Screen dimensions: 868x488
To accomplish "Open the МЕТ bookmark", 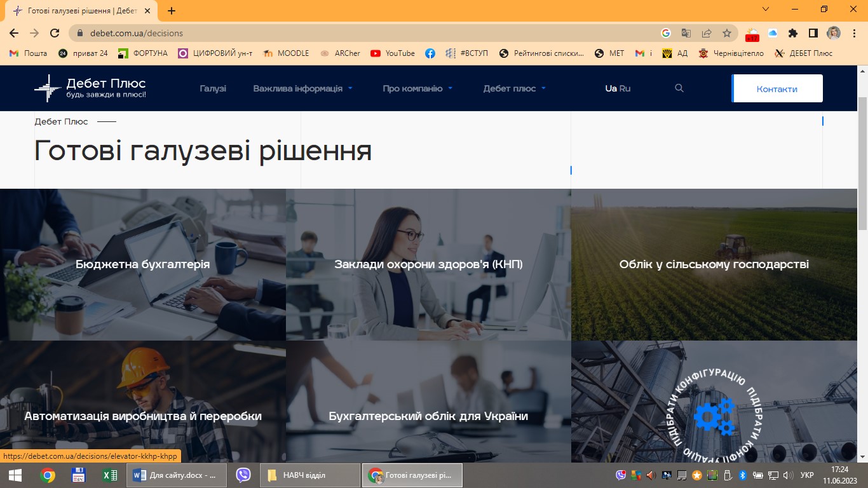I will (609, 53).
